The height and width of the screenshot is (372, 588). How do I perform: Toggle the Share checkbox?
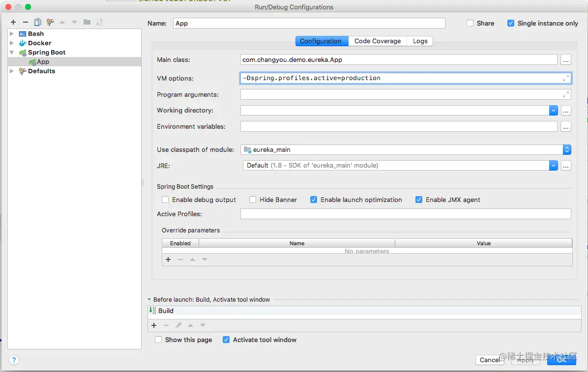[x=470, y=23]
